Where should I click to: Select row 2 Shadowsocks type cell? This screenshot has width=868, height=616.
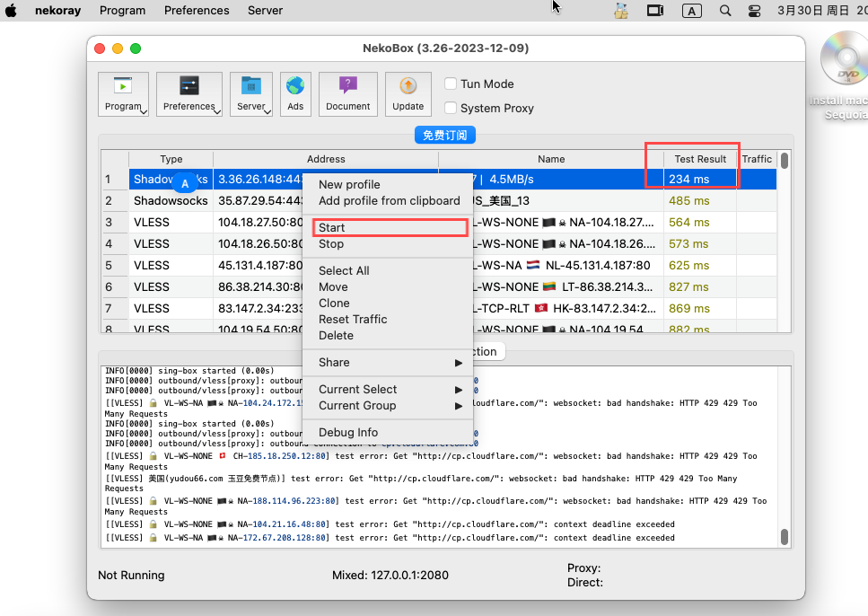tap(171, 200)
